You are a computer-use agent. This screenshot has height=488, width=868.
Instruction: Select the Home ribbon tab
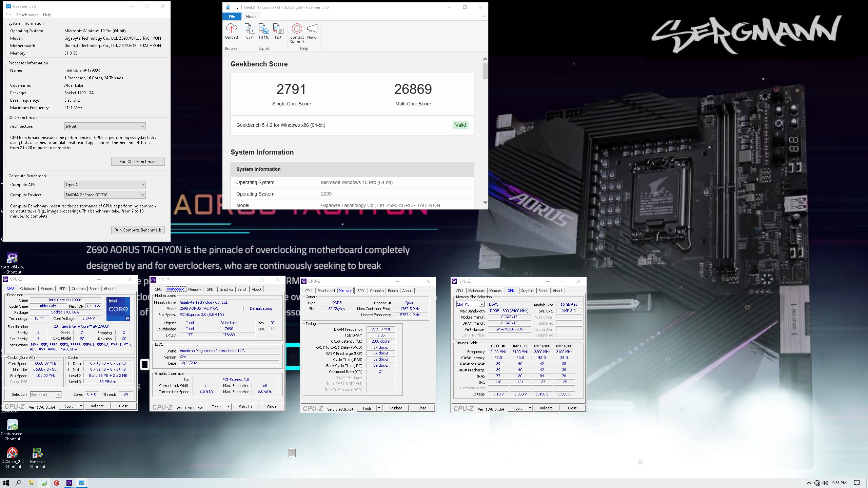(x=251, y=17)
